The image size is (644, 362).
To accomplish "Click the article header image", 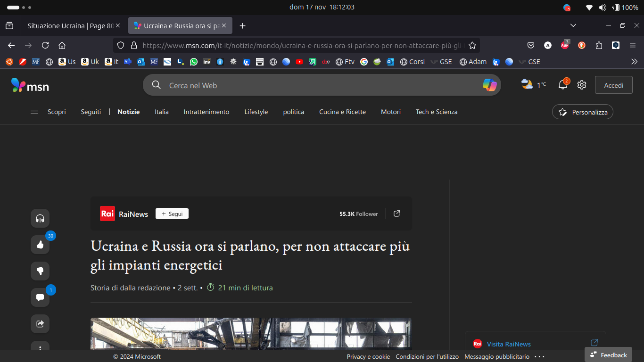I will [x=251, y=333].
